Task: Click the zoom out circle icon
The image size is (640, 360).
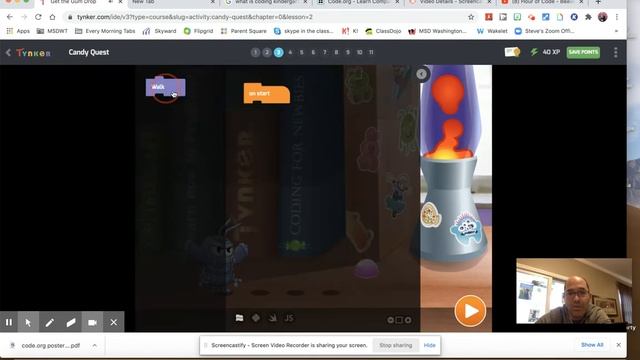Action: point(390,320)
